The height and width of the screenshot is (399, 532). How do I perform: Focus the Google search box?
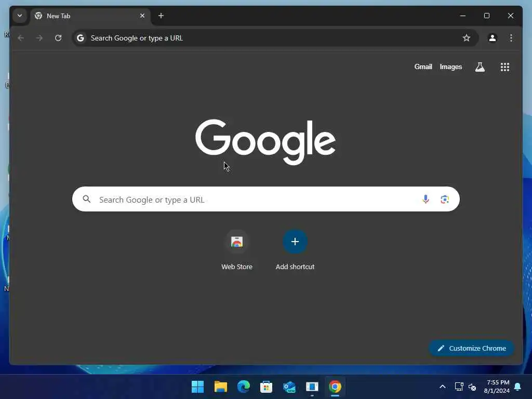pos(266,199)
